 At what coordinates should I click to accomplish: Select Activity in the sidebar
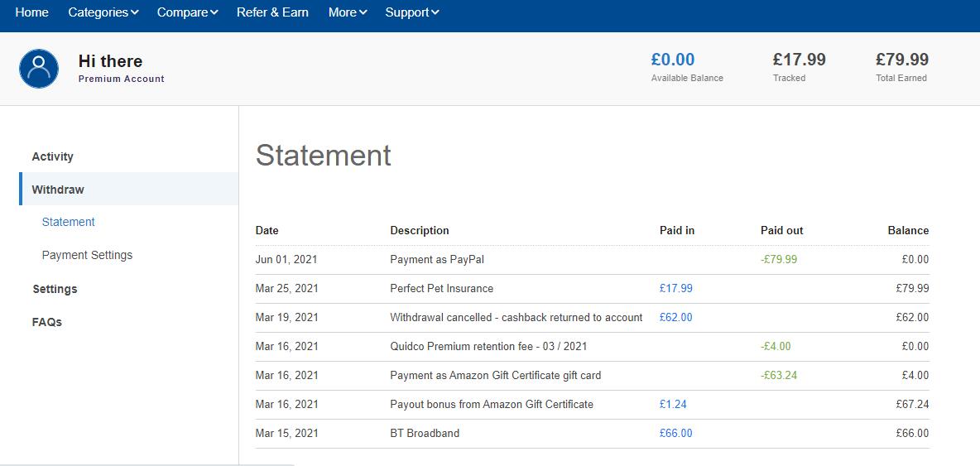tap(53, 156)
